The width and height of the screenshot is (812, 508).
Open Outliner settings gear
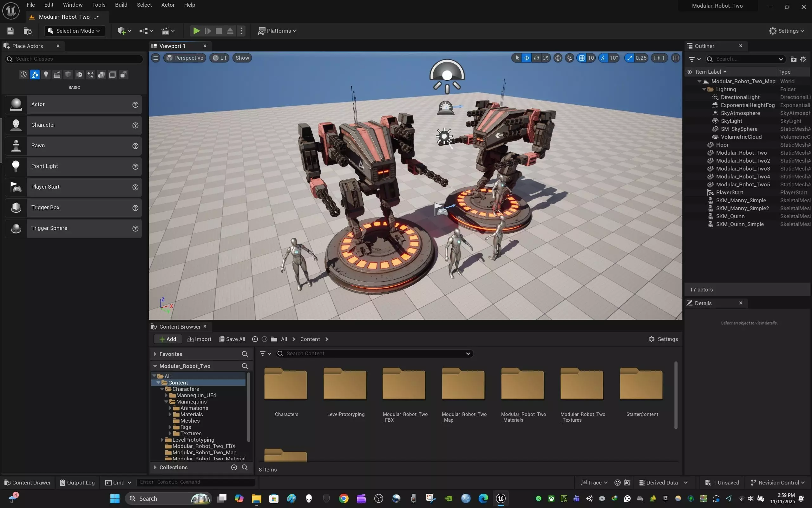click(x=803, y=59)
